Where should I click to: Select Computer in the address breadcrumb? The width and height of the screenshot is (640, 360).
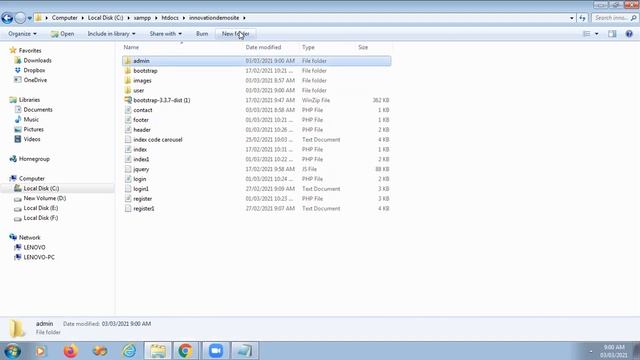(64, 18)
